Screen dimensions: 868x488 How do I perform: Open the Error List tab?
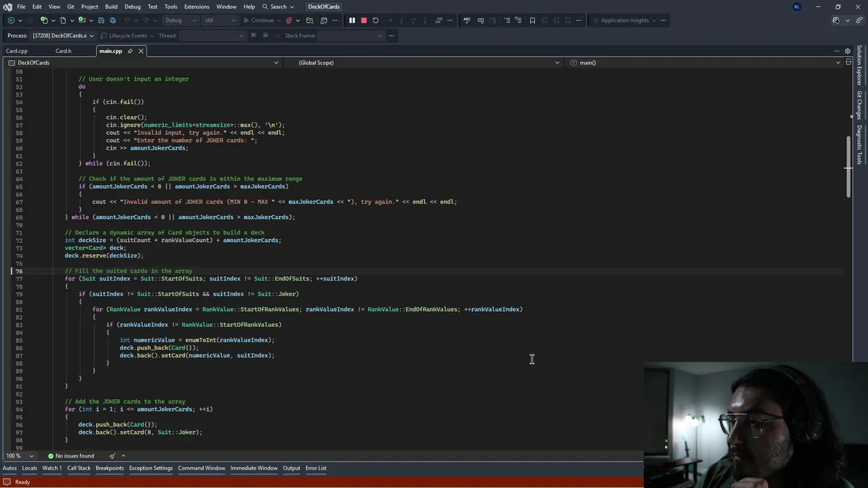316,468
